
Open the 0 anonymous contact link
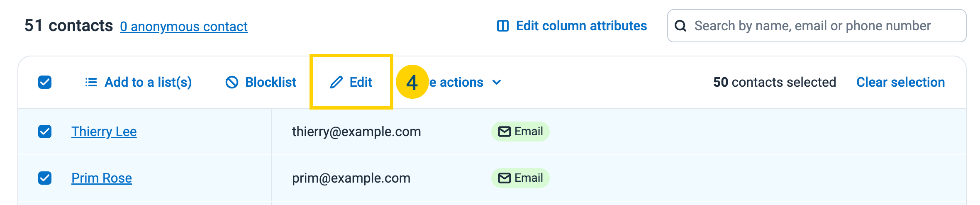[184, 27]
